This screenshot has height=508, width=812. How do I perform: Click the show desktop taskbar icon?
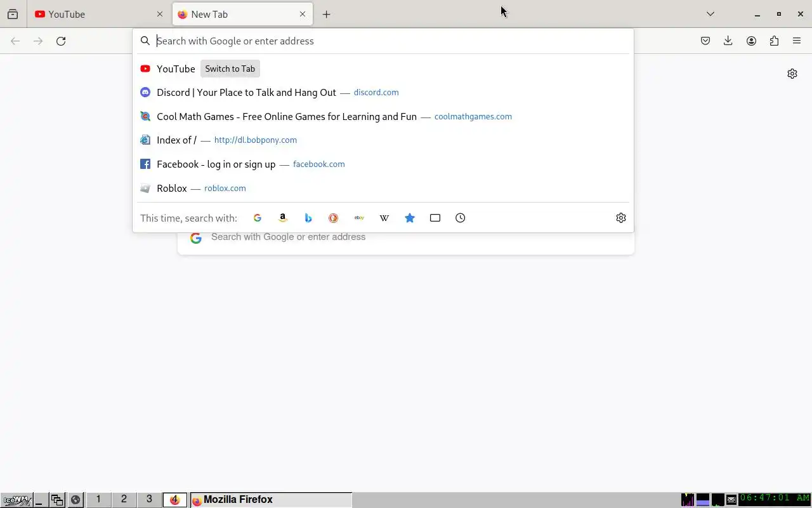[40, 500]
